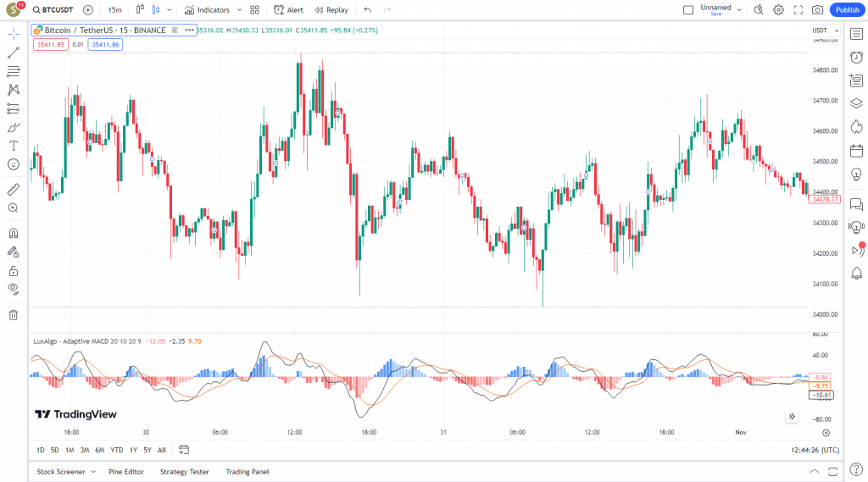Change the 15m time interval
868x482 pixels.
click(x=114, y=10)
